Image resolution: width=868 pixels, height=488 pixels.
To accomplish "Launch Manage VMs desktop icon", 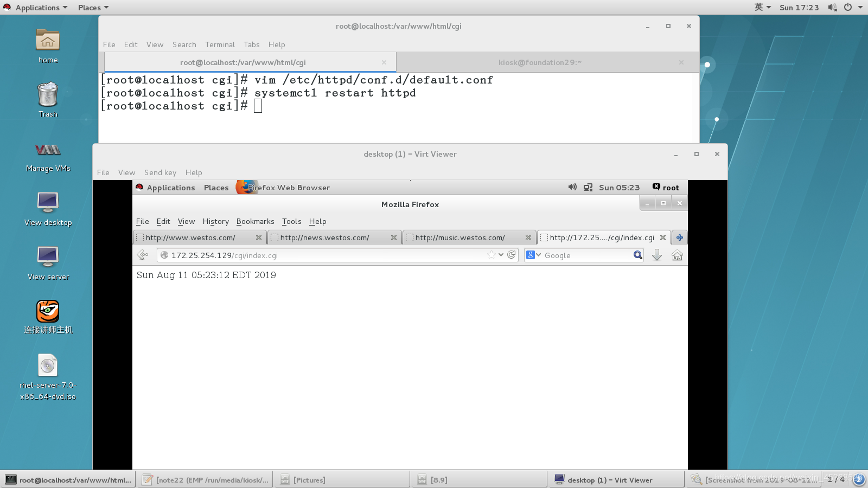I will point(48,150).
